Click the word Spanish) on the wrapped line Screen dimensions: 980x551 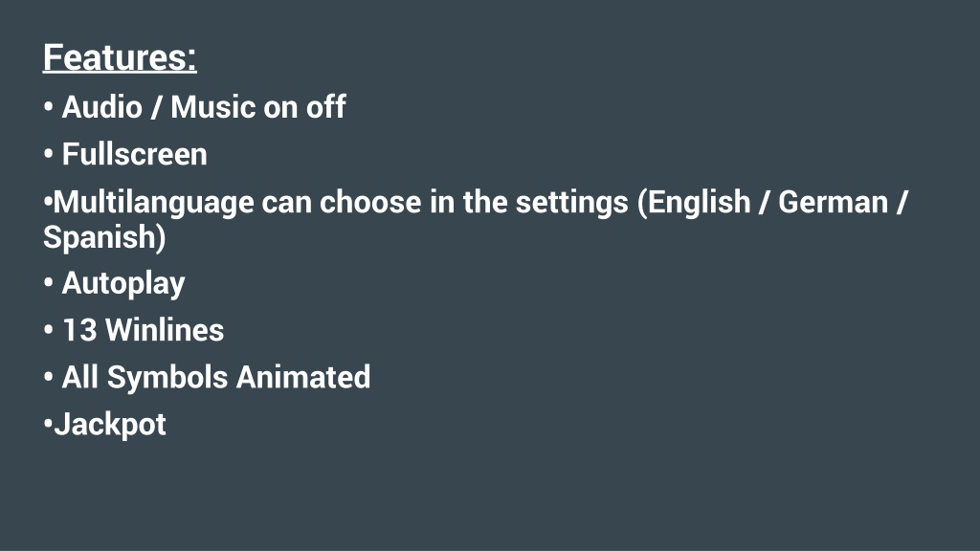point(104,237)
